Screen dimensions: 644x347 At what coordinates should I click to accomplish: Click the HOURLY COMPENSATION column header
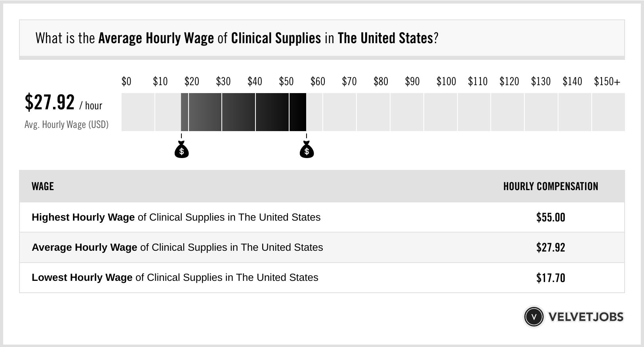coord(551,187)
